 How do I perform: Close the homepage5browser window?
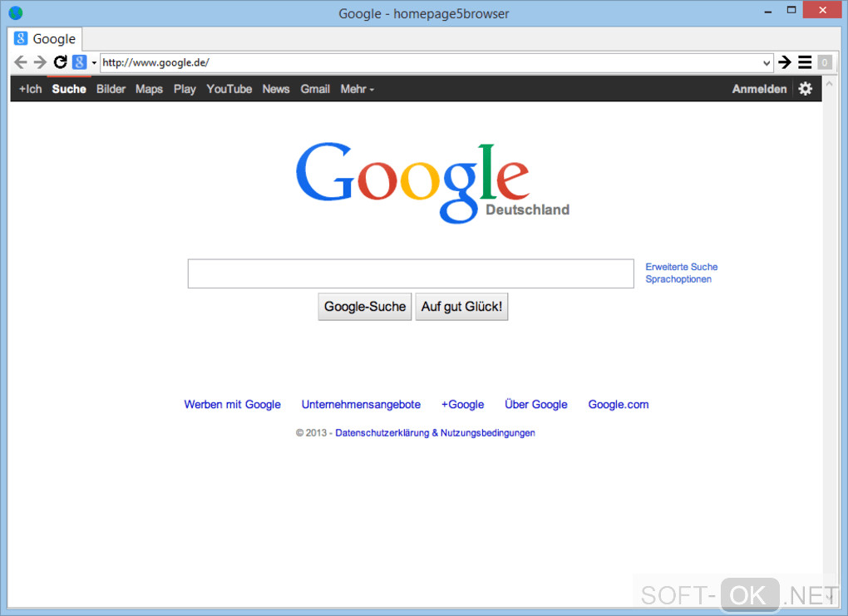(x=822, y=10)
